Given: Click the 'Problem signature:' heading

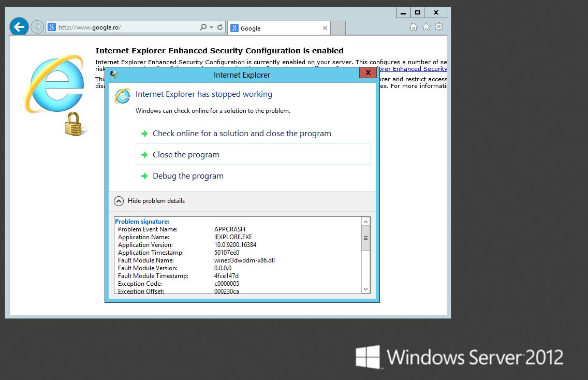Looking at the screenshot, I should [142, 222].
